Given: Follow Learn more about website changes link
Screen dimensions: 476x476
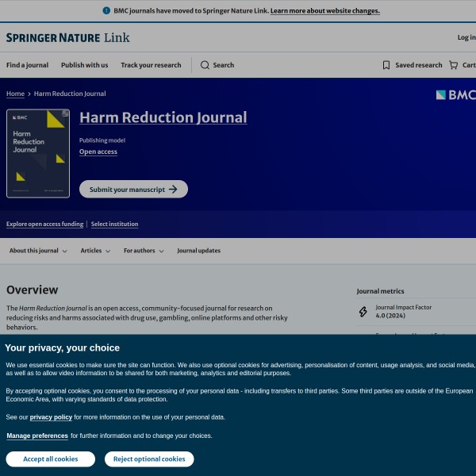Looking at the screenshot, I should click(324, 11).
